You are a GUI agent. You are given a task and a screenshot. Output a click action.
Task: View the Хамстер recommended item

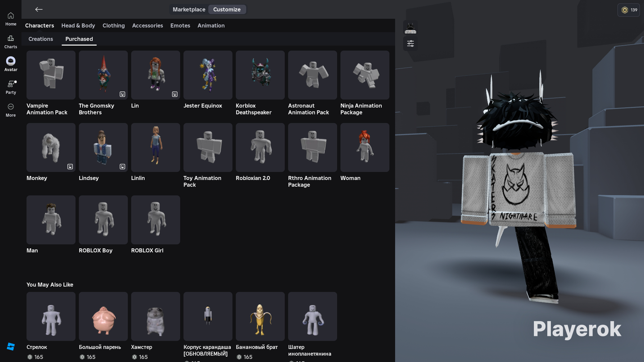156,316
